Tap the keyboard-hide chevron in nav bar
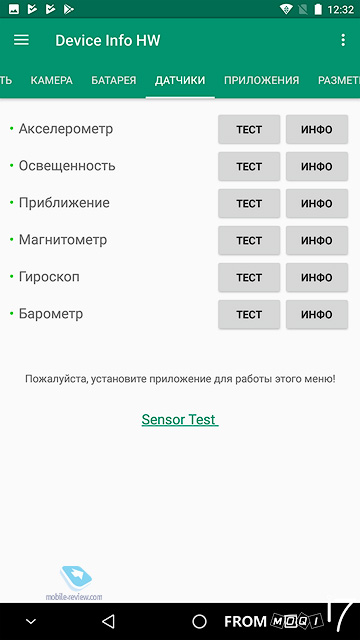This screenshot has height=640, width=360. [31, 622]
